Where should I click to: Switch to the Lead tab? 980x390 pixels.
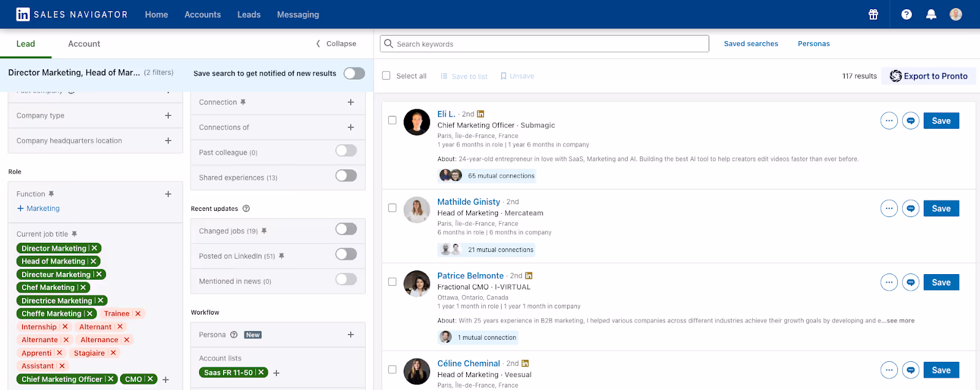[x=26, y=44]
